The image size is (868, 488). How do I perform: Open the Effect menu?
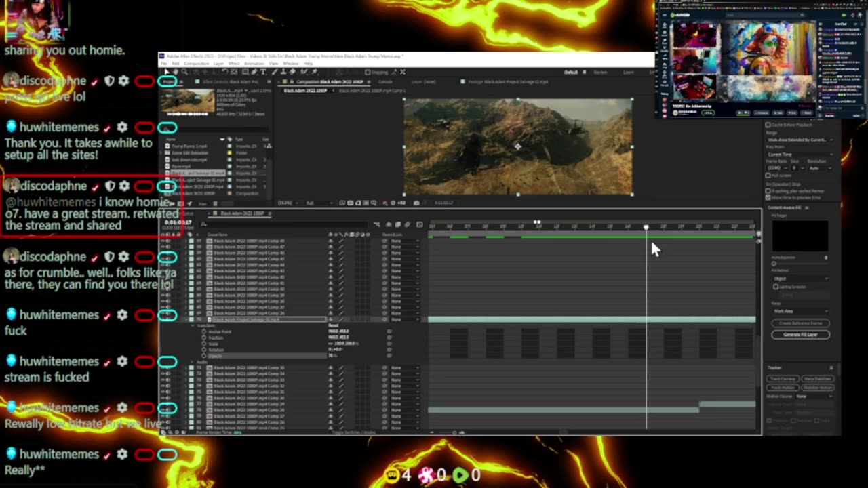[234, 64]
